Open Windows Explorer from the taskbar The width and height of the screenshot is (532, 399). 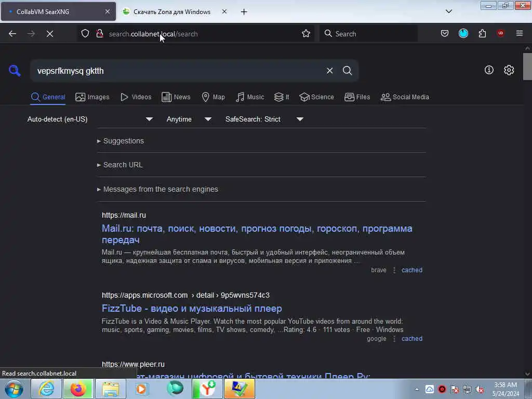111,389
